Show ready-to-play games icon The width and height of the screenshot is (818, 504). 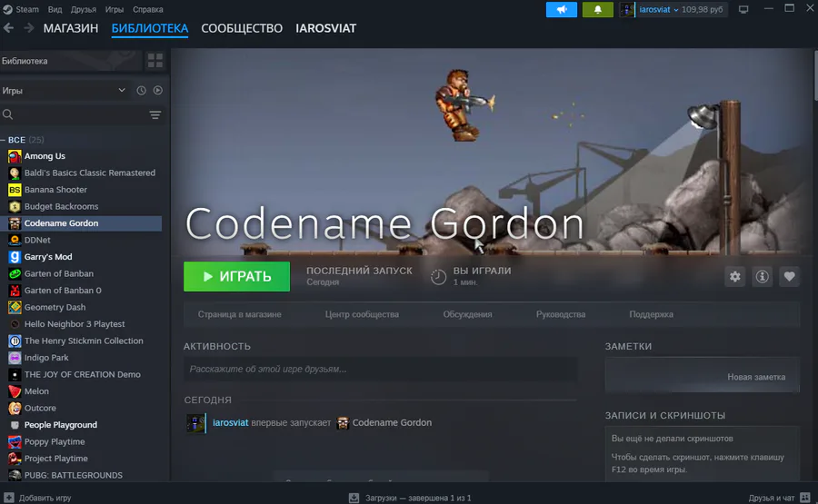pyautogui.click(x=157, y=91)
